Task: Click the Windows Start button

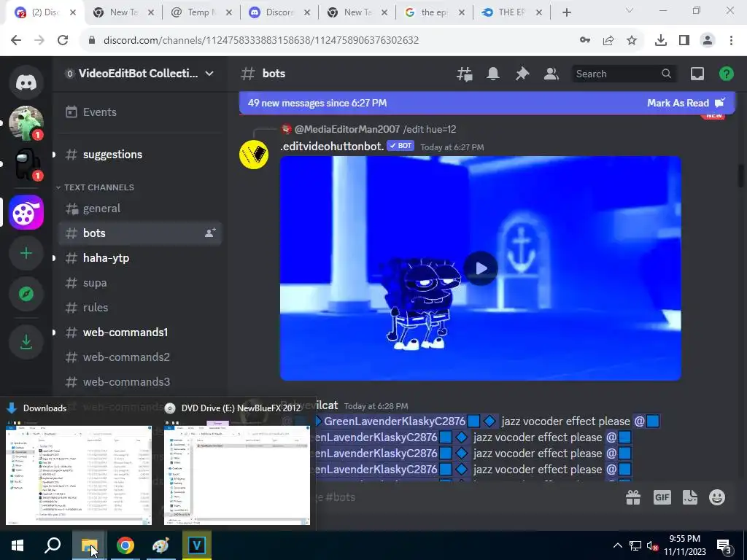Action: click(x=18, y=545)
